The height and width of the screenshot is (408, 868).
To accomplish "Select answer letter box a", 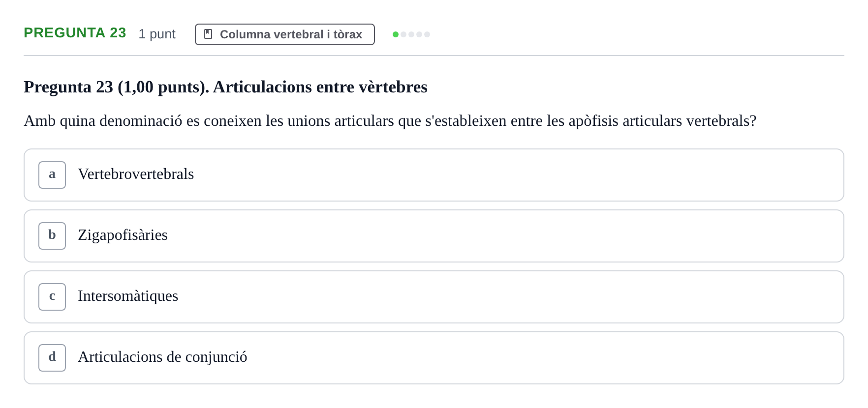I will pos(52,175).
